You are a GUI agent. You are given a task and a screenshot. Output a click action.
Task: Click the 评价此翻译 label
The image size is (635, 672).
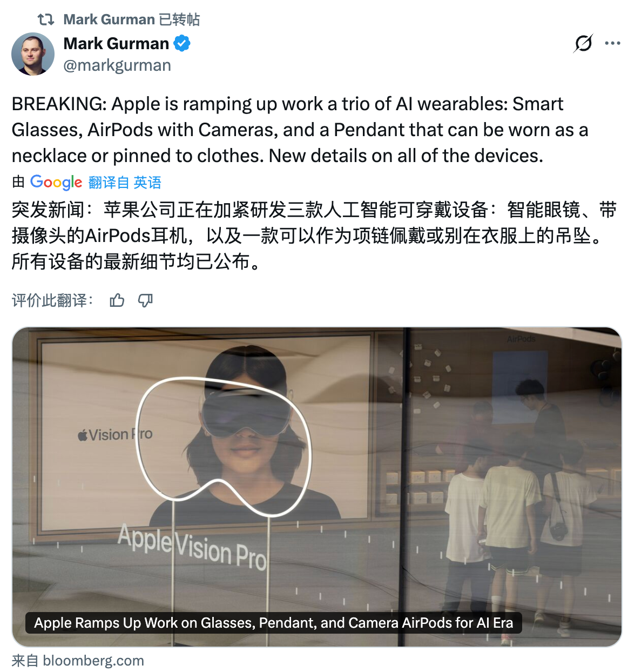click(52, 300)
